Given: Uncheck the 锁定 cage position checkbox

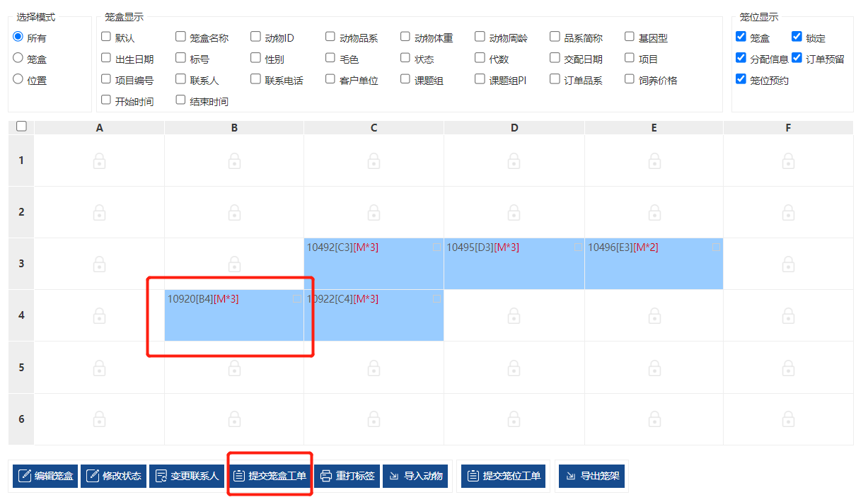Looking at the screenshot, I should 797,37.
